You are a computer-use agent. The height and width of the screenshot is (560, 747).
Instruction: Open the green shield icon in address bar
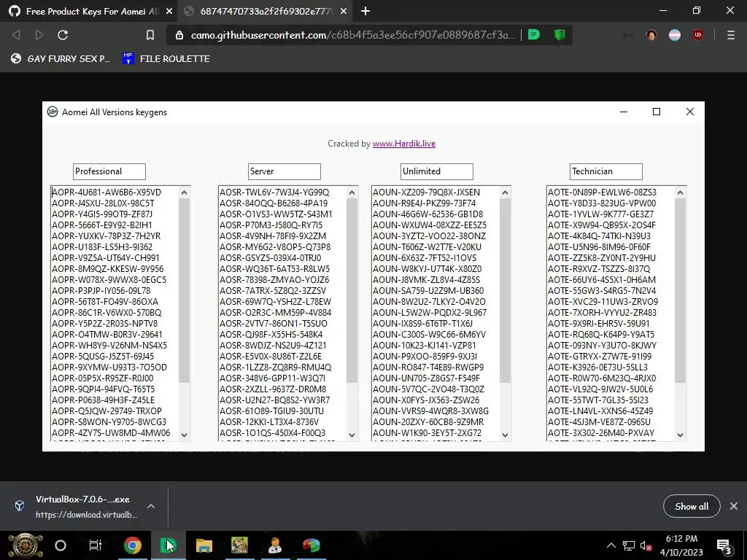pyautogui.click(x=560, y=35)
